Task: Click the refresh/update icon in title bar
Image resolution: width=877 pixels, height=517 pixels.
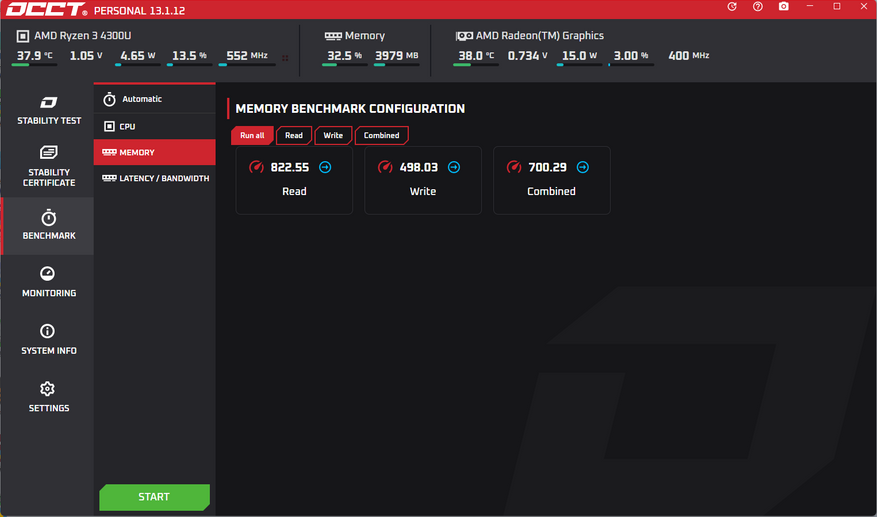Action: 732,7
